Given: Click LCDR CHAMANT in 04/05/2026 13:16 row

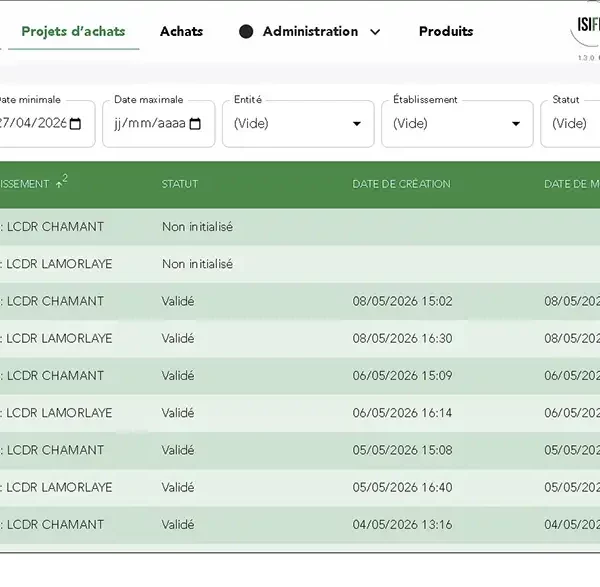Looking at the screenshot, I should [x=55, y=524].
